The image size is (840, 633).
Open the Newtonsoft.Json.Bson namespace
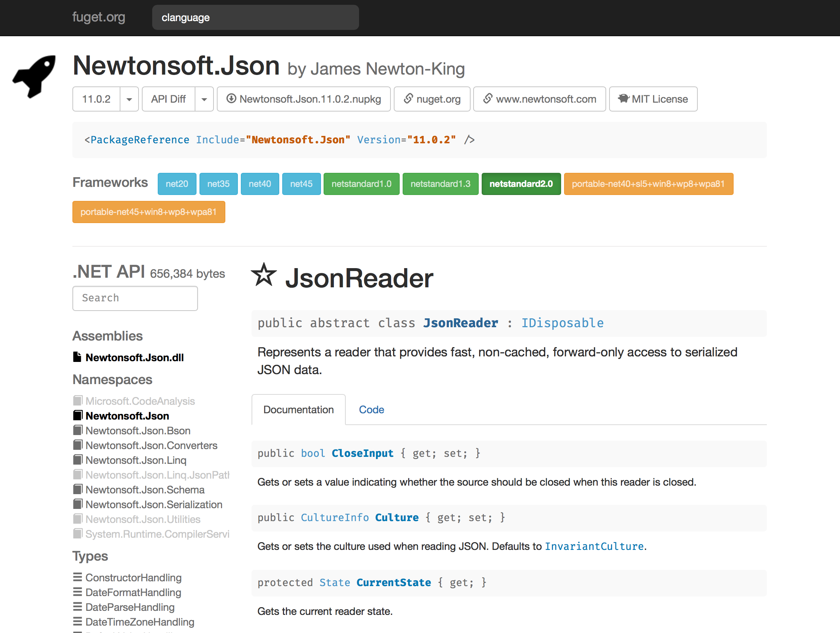click(x=138, y=431)
